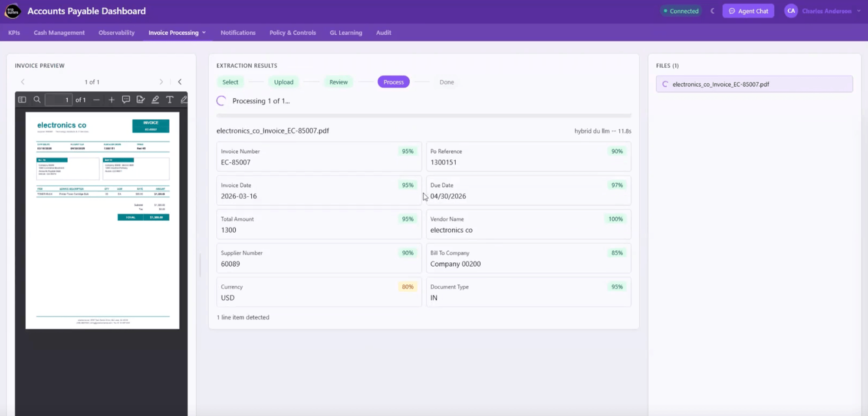
Task: Click the Due Date value 04/30/2026
Action: coord(448,196)
